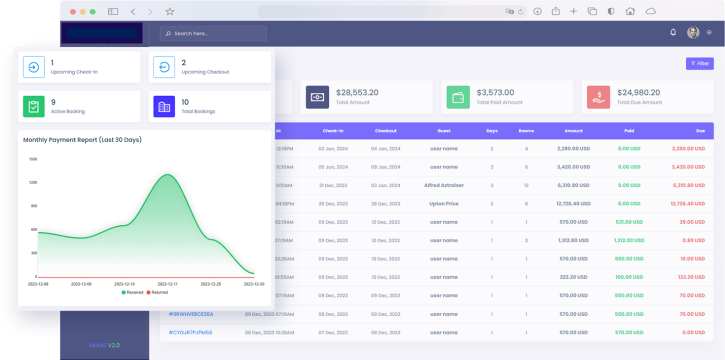Click the '$24,980.20' Total Due Amount value

639,92
